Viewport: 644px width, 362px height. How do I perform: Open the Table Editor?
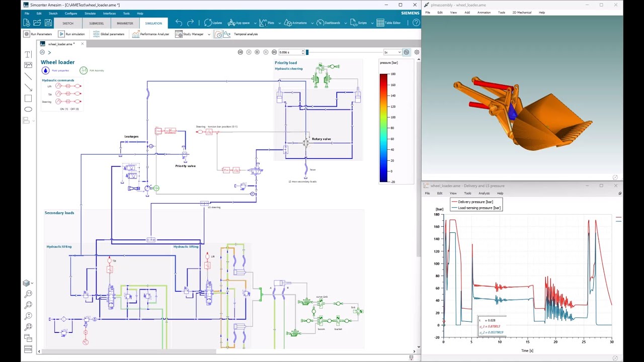point(389,23)
